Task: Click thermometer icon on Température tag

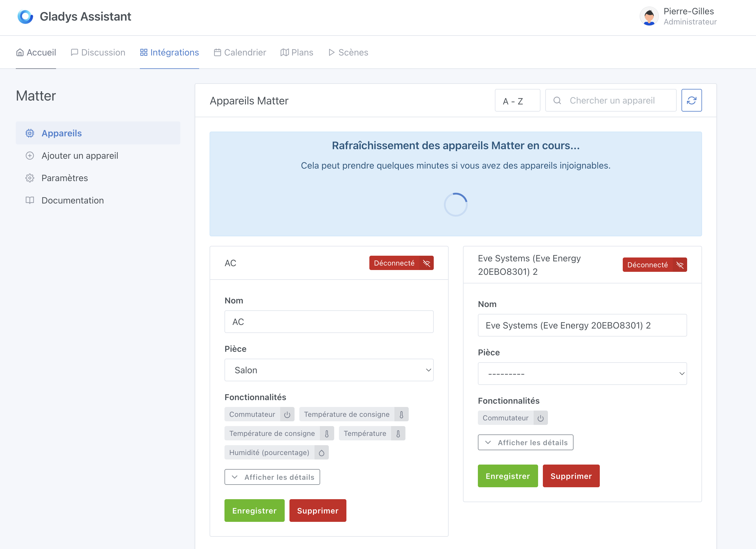Action: point(398,433)
